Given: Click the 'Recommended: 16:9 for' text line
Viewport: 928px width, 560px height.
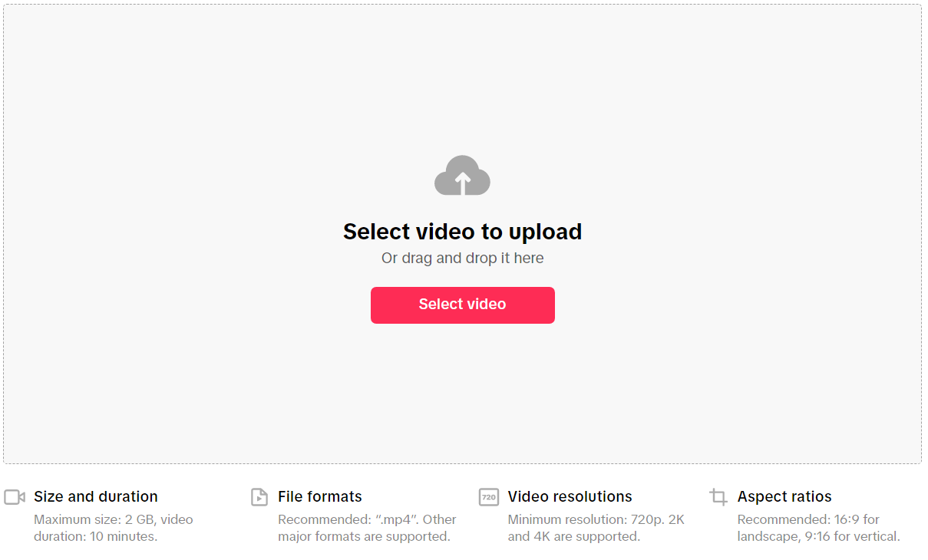Looking at the screenshot, I should (808, 519).
